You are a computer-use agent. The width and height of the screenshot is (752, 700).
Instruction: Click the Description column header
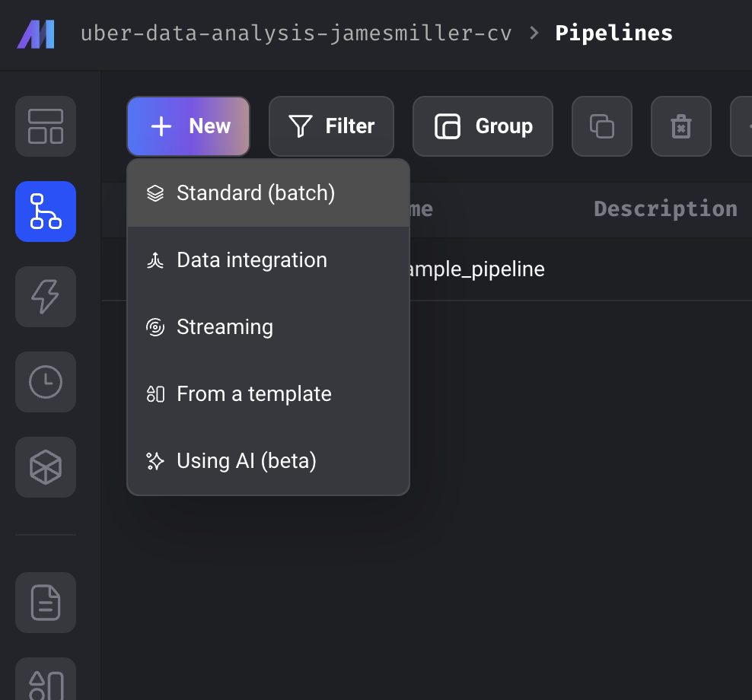tap(665, 209)
